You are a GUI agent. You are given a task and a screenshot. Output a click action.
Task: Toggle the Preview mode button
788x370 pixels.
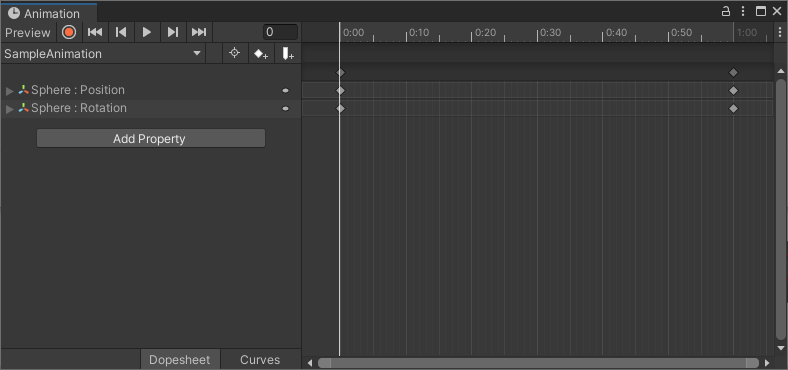pos(28,33)
